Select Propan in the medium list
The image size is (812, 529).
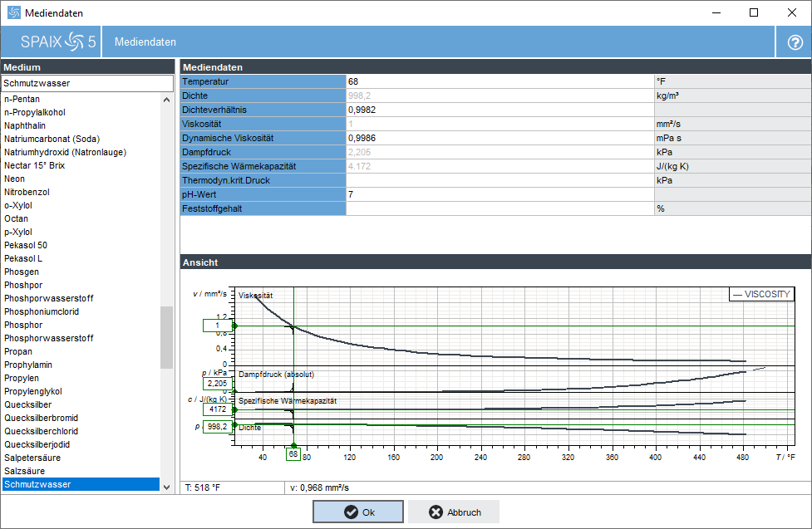click(x=18, y=351)
